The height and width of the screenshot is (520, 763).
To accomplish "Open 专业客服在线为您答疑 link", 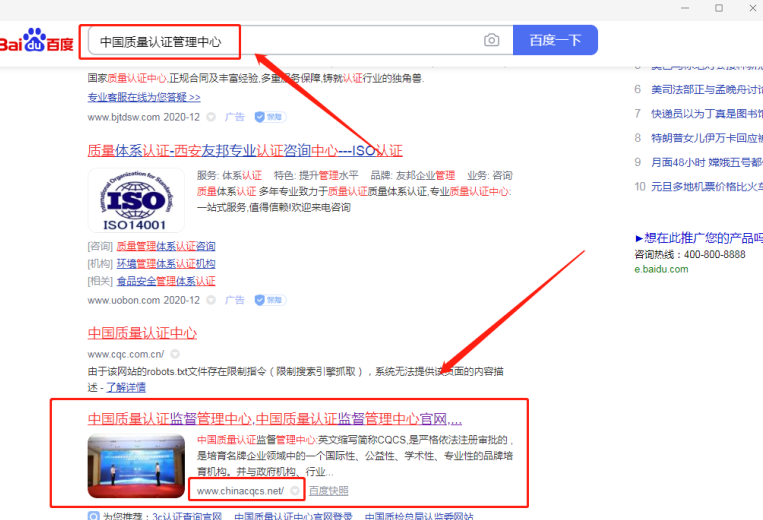I will tap(144, 97).
